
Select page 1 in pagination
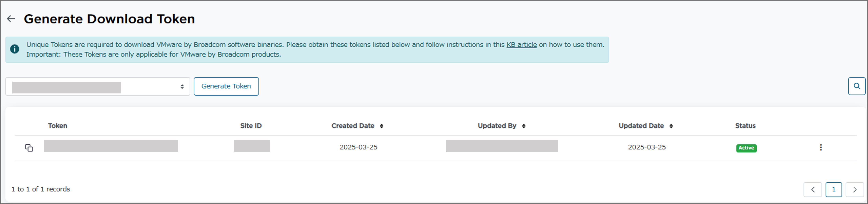[x=834, y=189]
